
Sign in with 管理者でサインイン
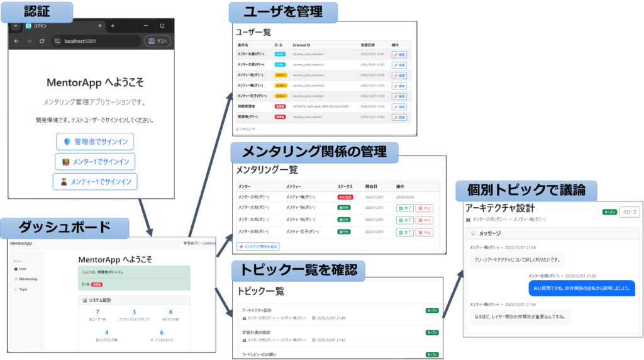coord(95,142)
